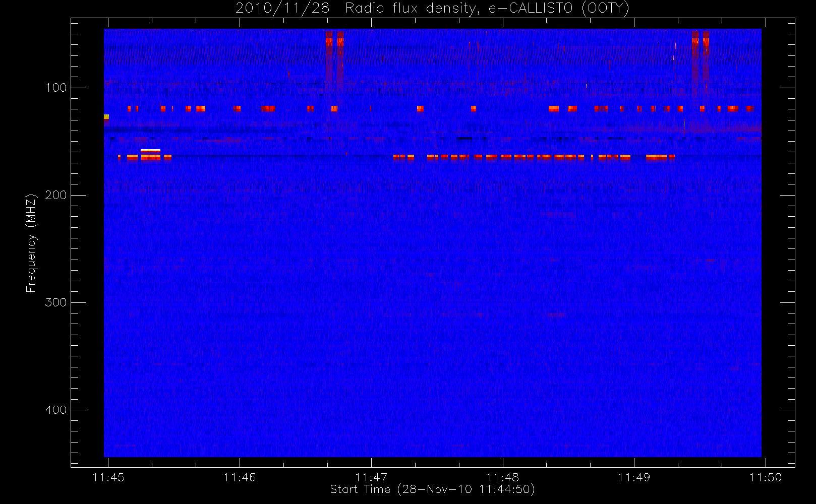Click the yellow-white streak above the 160 MHz band

pyautogui.click(x=150, y=150)
